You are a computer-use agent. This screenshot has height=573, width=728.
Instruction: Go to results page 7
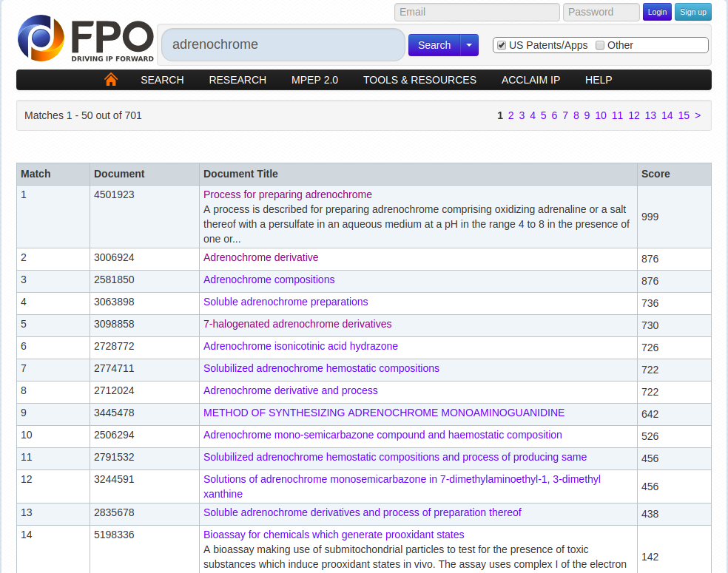coord(565,115)
